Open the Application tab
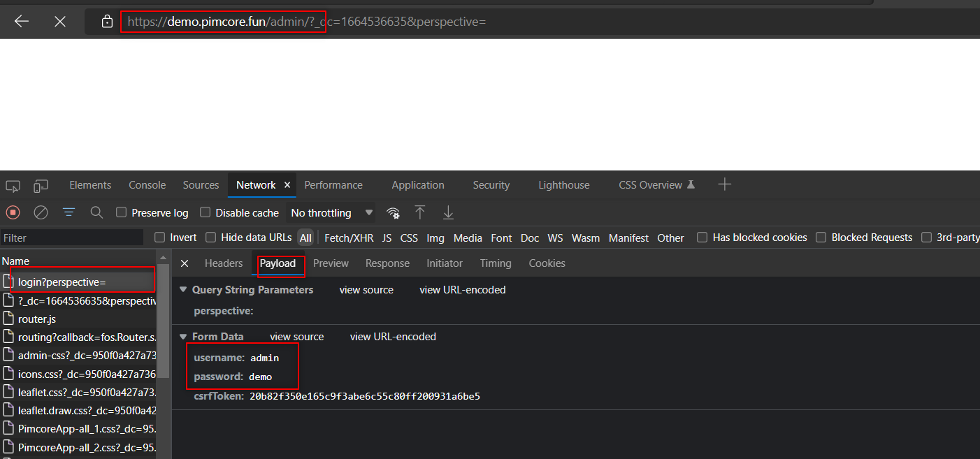The height and width of the screenshot is (459, 980). [x=418, y=185]
